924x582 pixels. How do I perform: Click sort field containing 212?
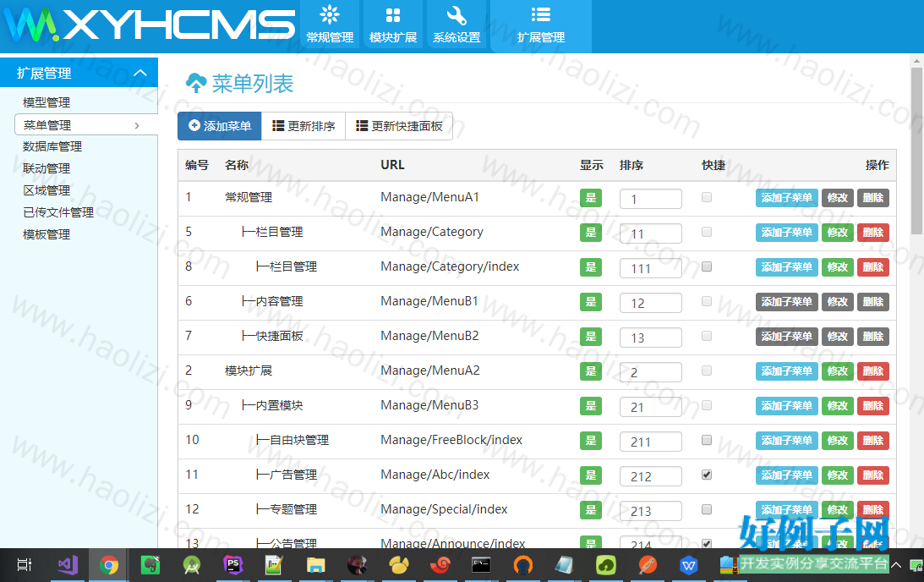[651, 476]
